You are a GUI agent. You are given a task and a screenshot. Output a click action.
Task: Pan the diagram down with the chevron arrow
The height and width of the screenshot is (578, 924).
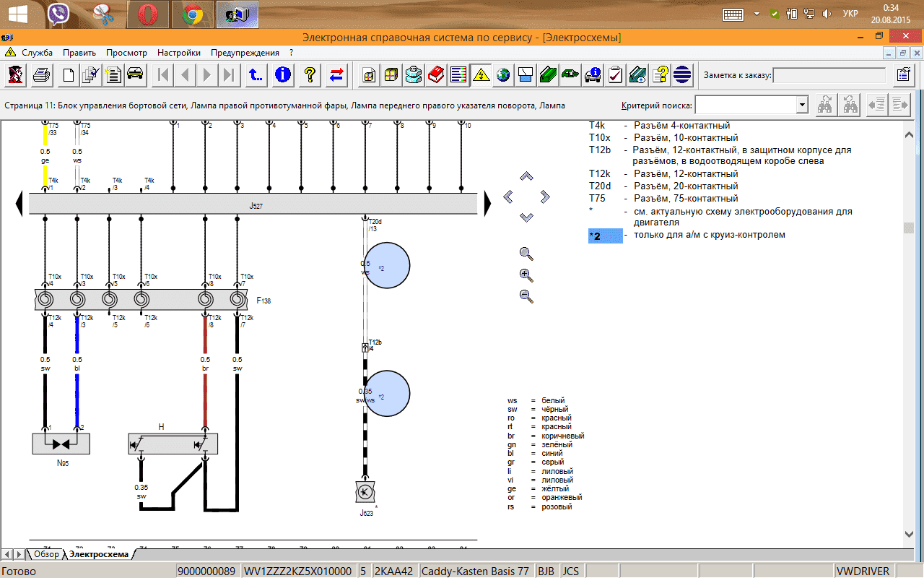526,217
